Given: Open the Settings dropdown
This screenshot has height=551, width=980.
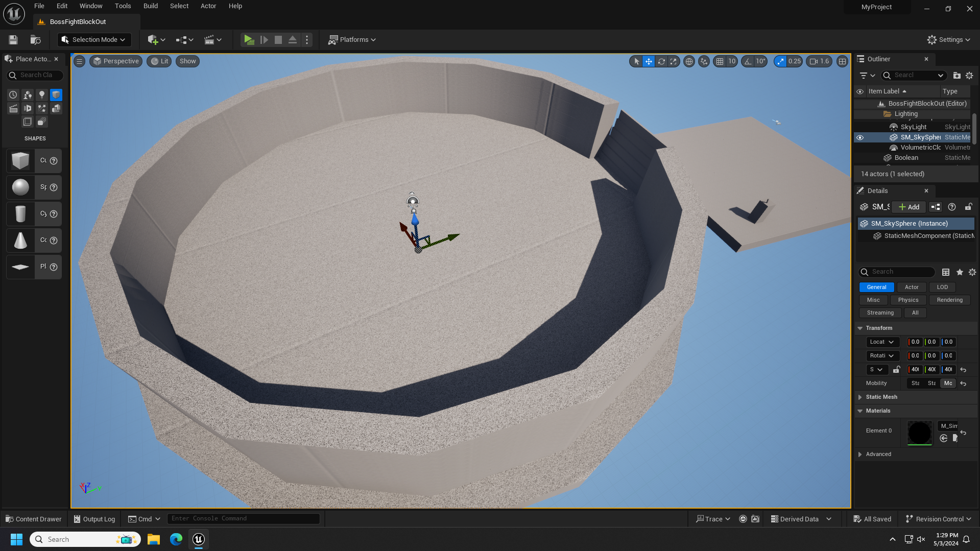Looking at the screenshot, I should click(948, 40).
